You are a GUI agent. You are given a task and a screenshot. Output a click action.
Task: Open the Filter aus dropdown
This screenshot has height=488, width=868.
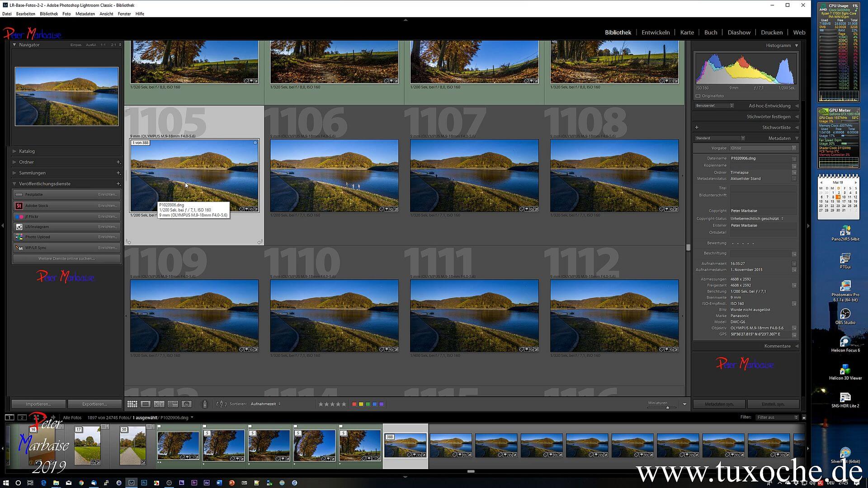click(777, 418)
